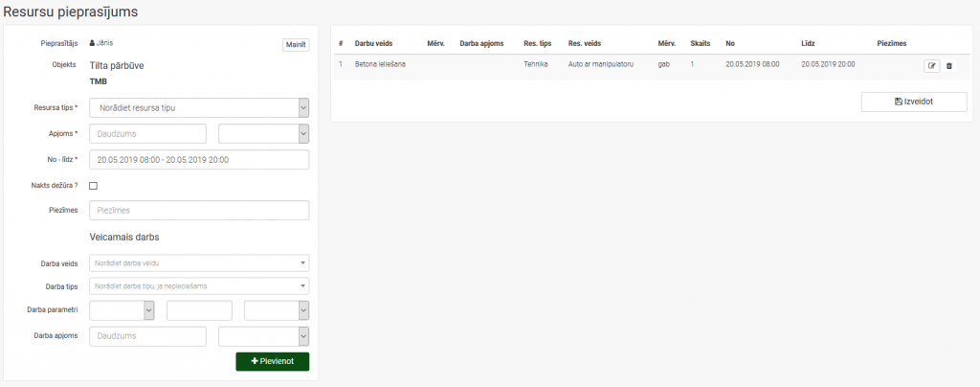
Task: Click the middle Darba parametri text field
Action: click(199, 310)
